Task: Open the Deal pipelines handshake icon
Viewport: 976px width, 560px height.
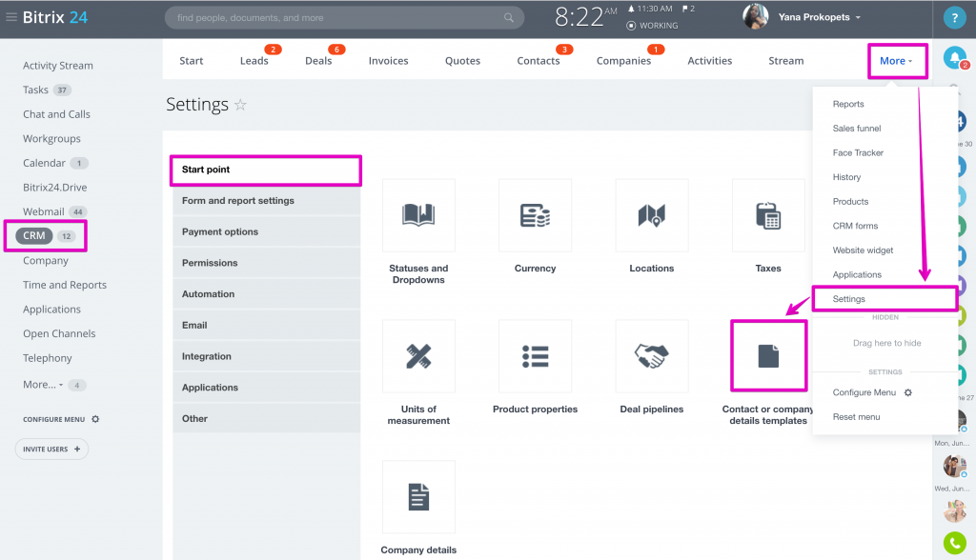Action: 652,356
